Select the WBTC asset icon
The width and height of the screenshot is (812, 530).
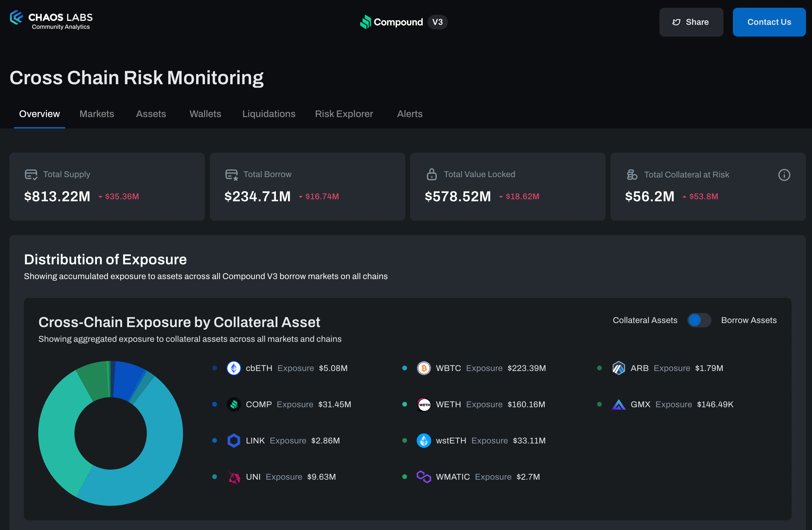pos(424,368)
